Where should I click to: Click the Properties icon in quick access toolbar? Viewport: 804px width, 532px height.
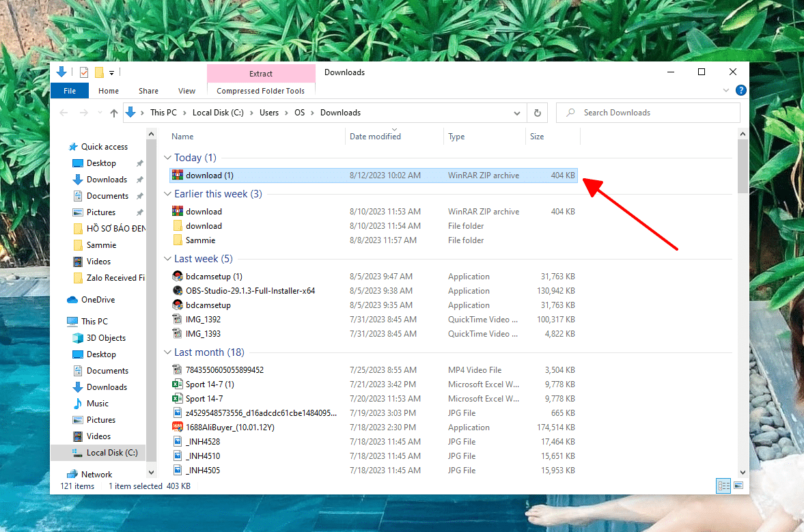coord(84,72)
